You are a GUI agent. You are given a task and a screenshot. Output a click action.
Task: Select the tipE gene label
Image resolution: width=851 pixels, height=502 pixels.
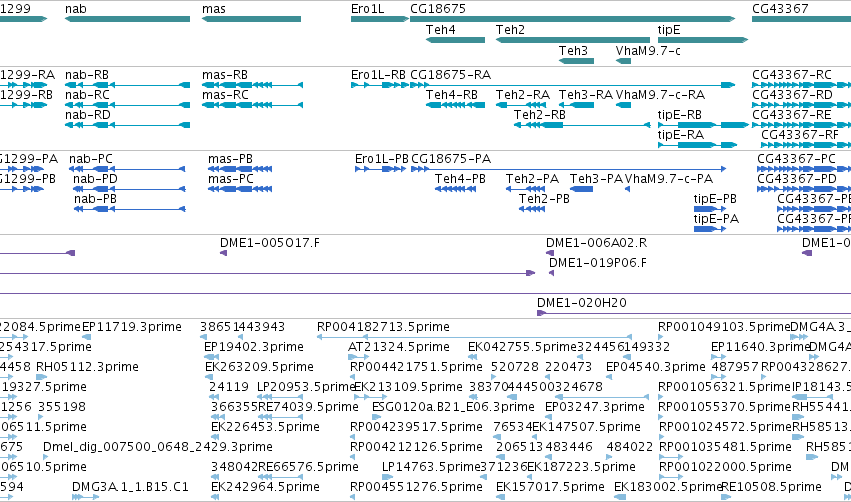[x=669, y=30]
